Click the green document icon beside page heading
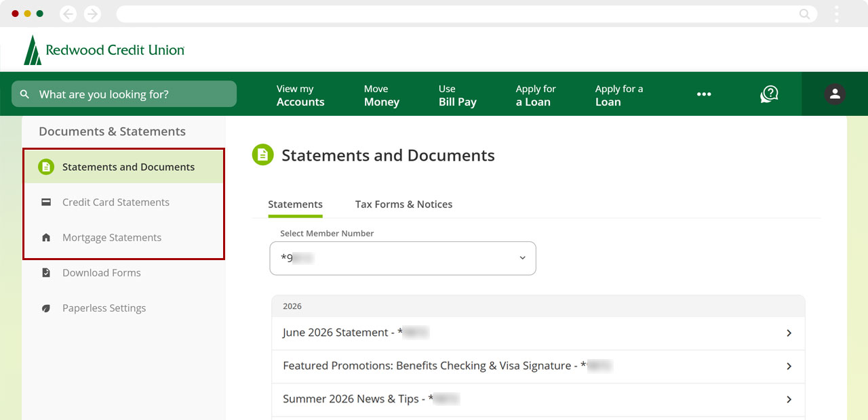This screenshot has width=868, height=420. pos(262,155)
